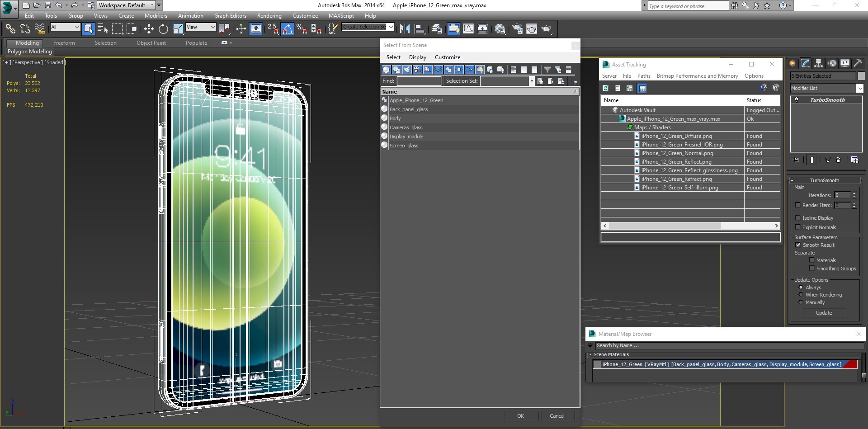Click the Mirror tool icon

[405, 29]
